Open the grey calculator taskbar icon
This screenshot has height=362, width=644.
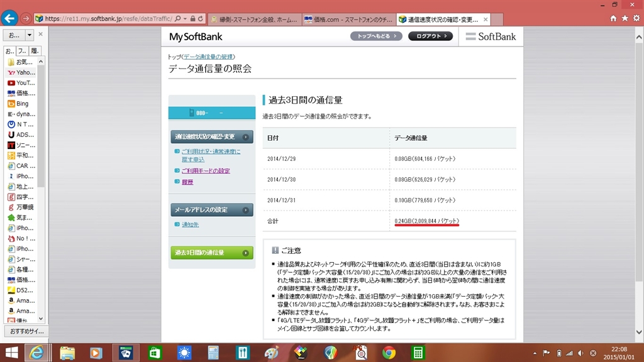[213, 353]
